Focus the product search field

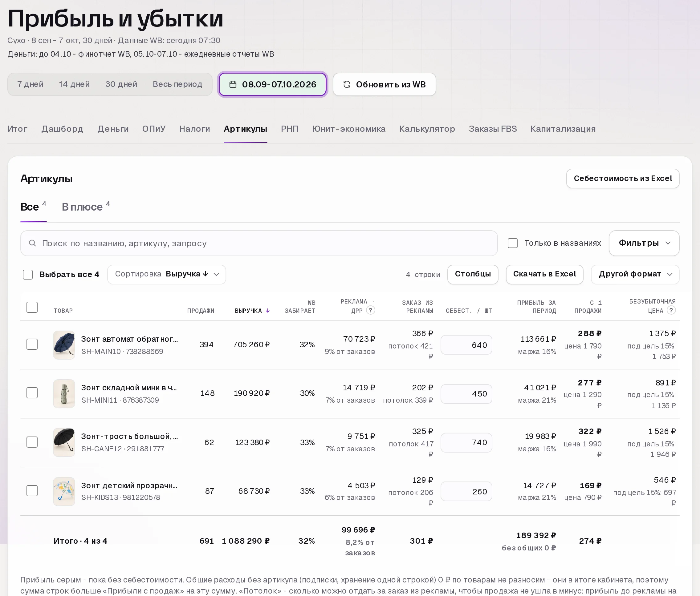pyautogui.click(x=259, y=243)
